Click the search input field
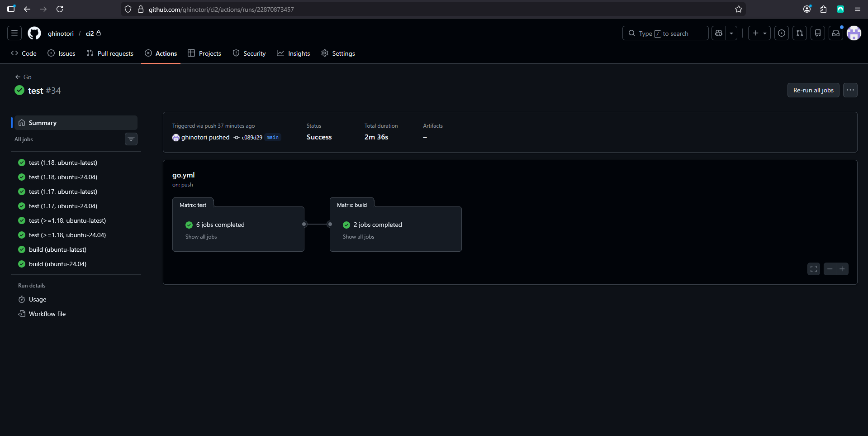The height and width of the screenshot is (436, 868). point(665,33)
